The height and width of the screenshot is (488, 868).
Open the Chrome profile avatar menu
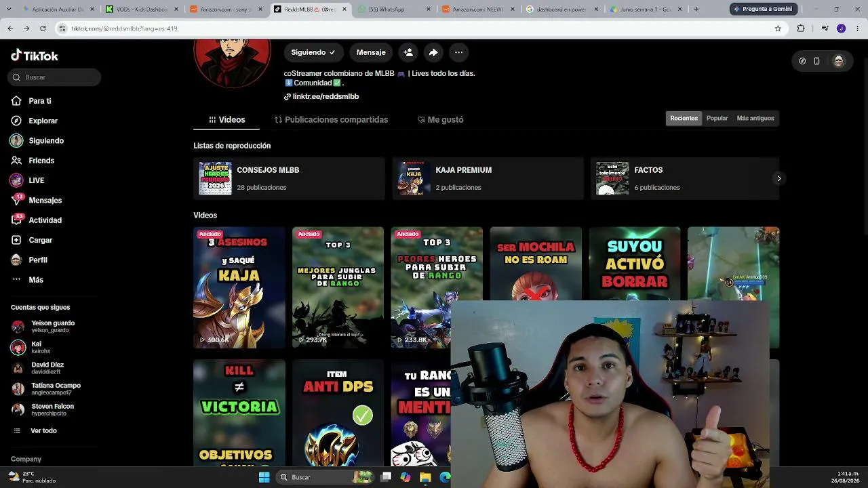(x=841, y=28)
